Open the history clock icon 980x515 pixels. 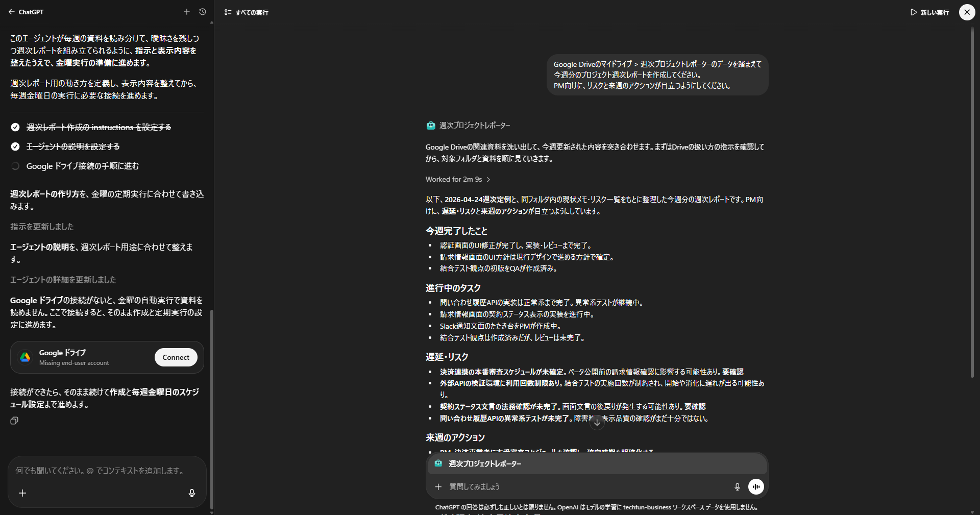[203, 12]
